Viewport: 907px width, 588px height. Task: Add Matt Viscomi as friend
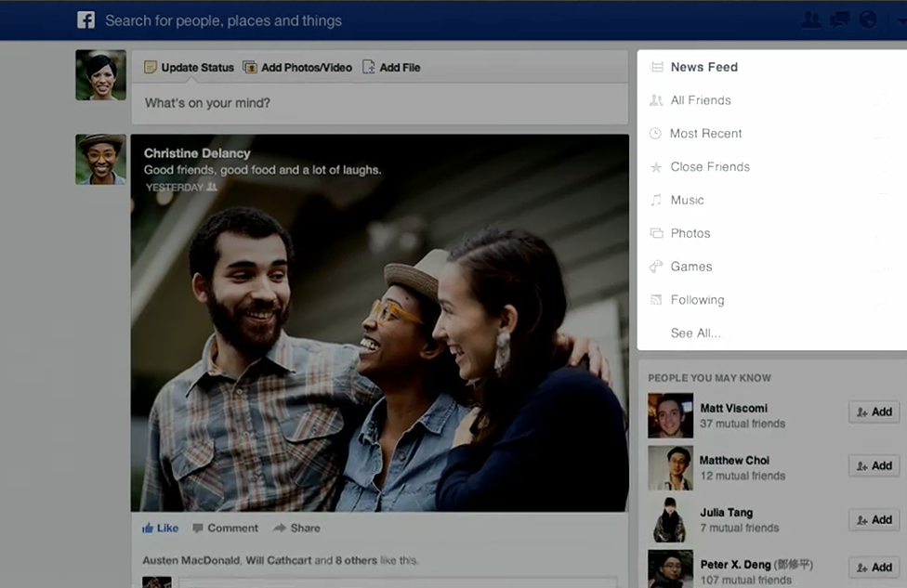874,412
